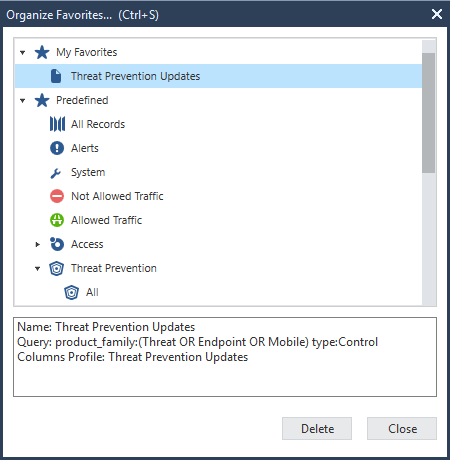Select the All item under Threat Prevention
The height and width of the screenshot is (460, 450).
click(92, 292)
